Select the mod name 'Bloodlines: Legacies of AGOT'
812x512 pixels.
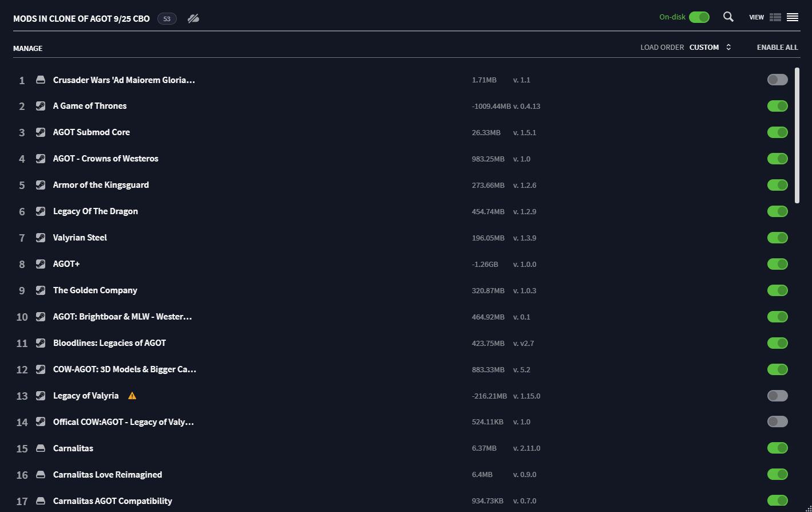pyautogui.click(x=109, y=343)
